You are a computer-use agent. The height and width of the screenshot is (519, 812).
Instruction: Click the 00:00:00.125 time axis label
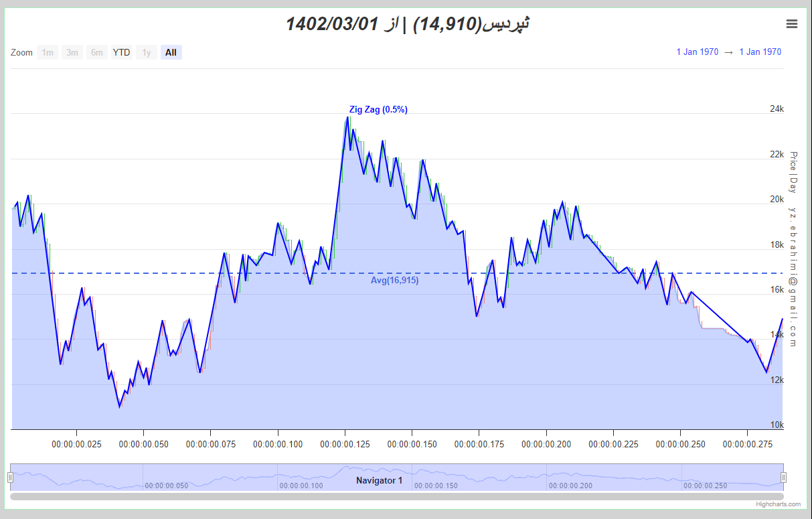(x=345, y=443)
